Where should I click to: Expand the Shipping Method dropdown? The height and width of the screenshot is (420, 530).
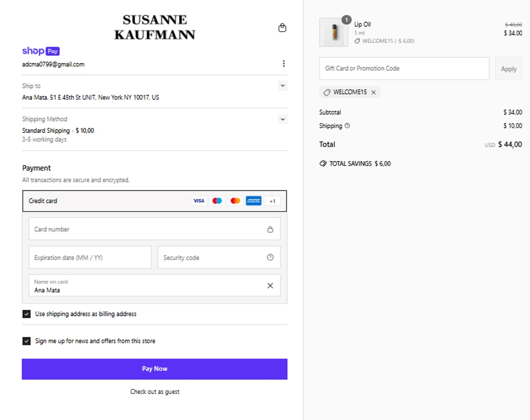283,119
